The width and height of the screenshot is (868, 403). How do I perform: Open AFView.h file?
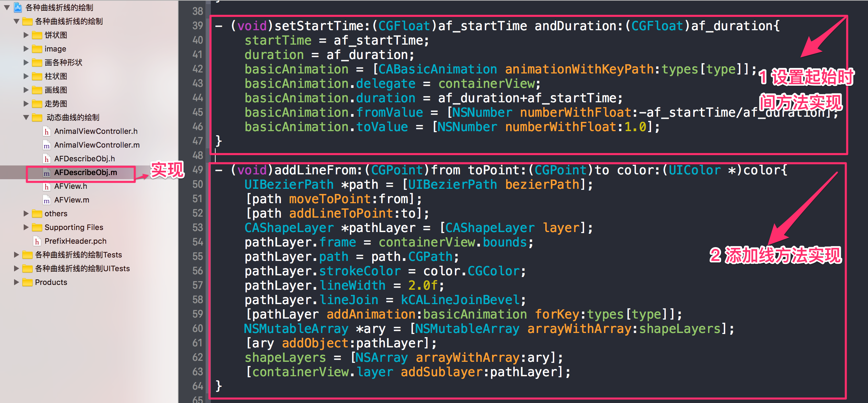tap(71, 186)
